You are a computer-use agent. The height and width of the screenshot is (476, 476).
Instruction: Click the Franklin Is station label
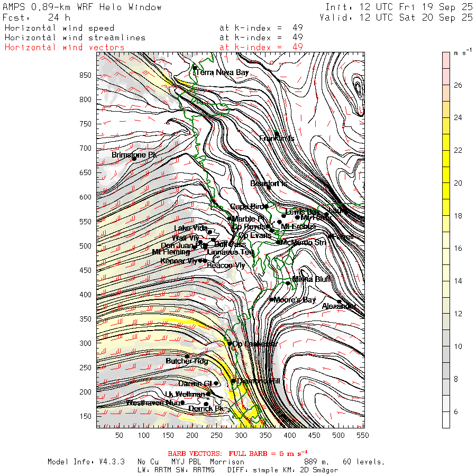point(277,139)
